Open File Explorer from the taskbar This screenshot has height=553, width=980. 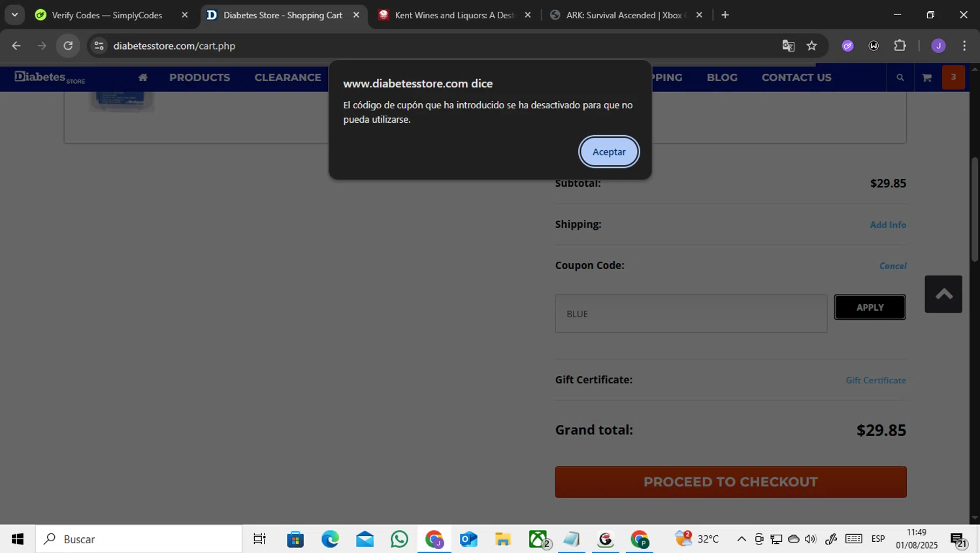point(502,539)
